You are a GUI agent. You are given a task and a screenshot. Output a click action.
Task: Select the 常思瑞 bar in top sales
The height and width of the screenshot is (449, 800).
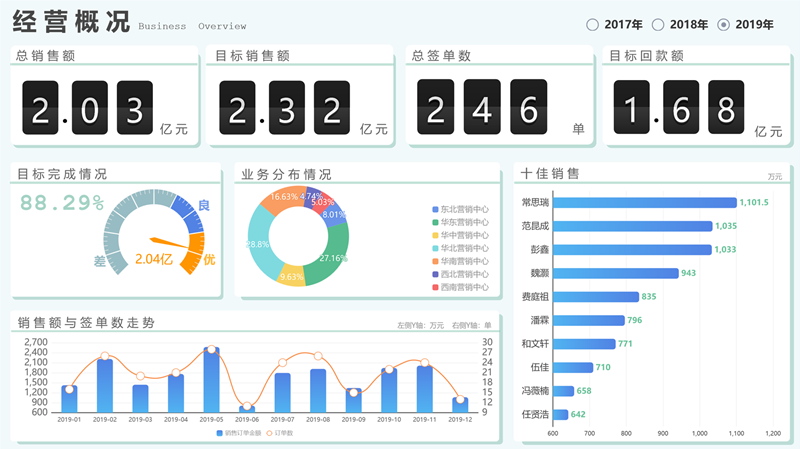(644, 203)
